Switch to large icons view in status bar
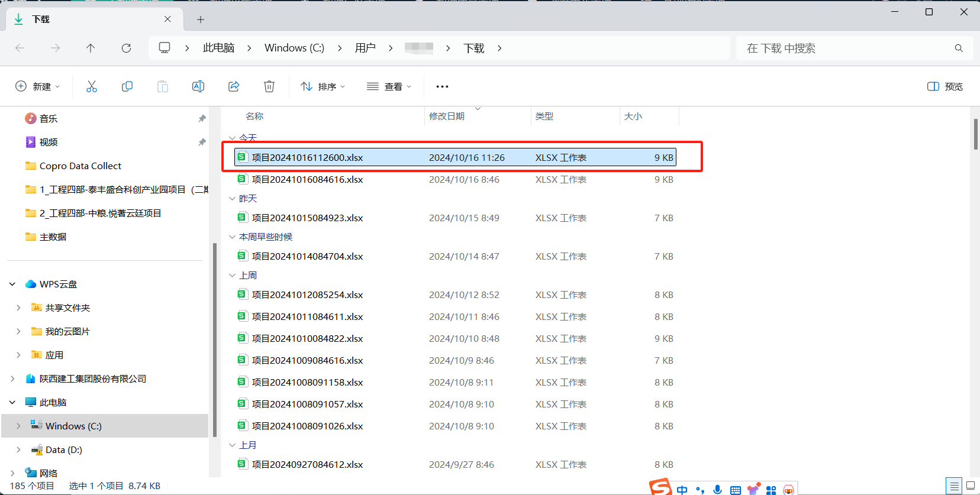This screenshot has width=980, height=495. pyautogui.click(x=971, y=486)
